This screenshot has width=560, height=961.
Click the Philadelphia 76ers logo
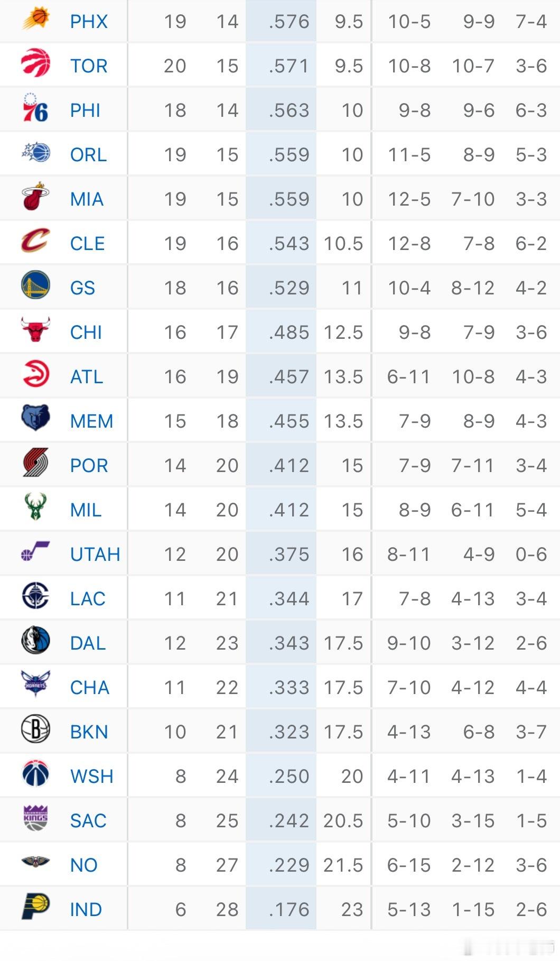pyautogui.click(x=34, y=110)
